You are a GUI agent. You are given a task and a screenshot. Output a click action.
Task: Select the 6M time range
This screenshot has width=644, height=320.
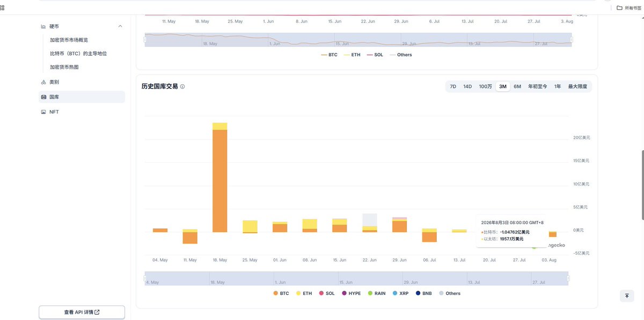tap(517, 86)
